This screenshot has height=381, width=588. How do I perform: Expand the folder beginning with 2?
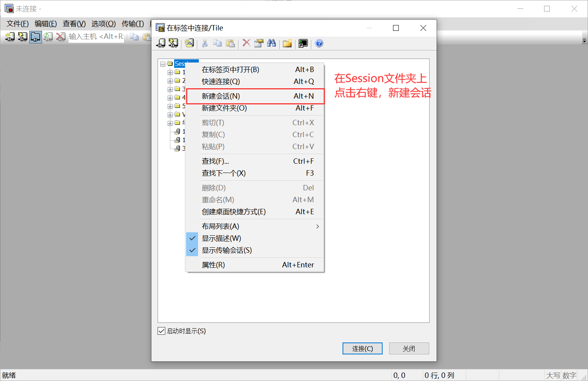pos(170,81)
